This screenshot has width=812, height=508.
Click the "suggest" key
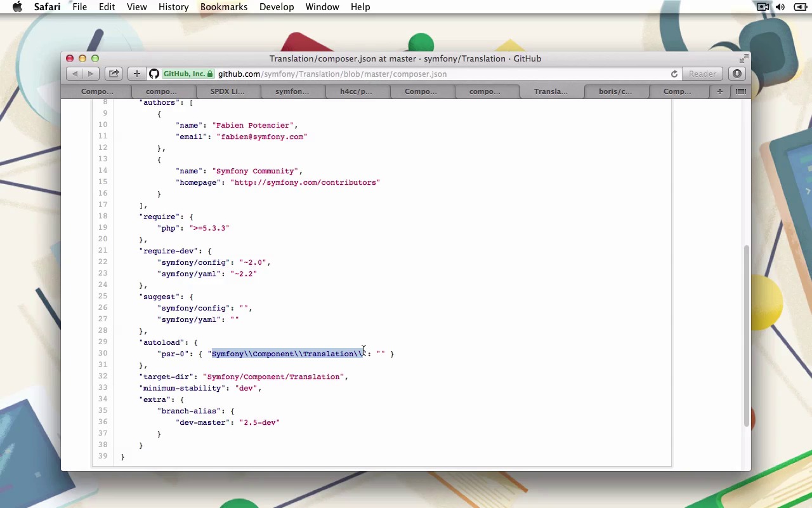click(159, 297)
